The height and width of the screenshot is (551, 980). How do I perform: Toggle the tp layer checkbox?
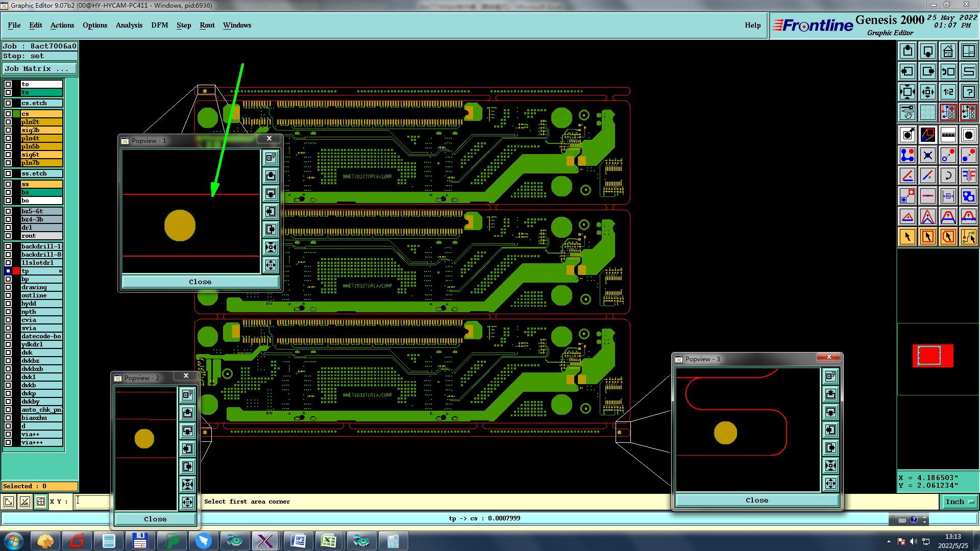[x=8, y=271]
